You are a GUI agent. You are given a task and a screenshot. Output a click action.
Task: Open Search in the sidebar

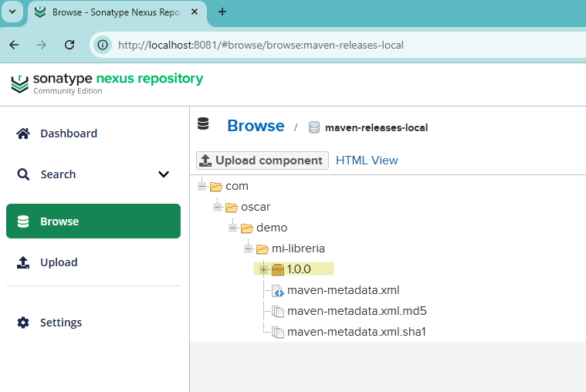[x=93, y=174]
